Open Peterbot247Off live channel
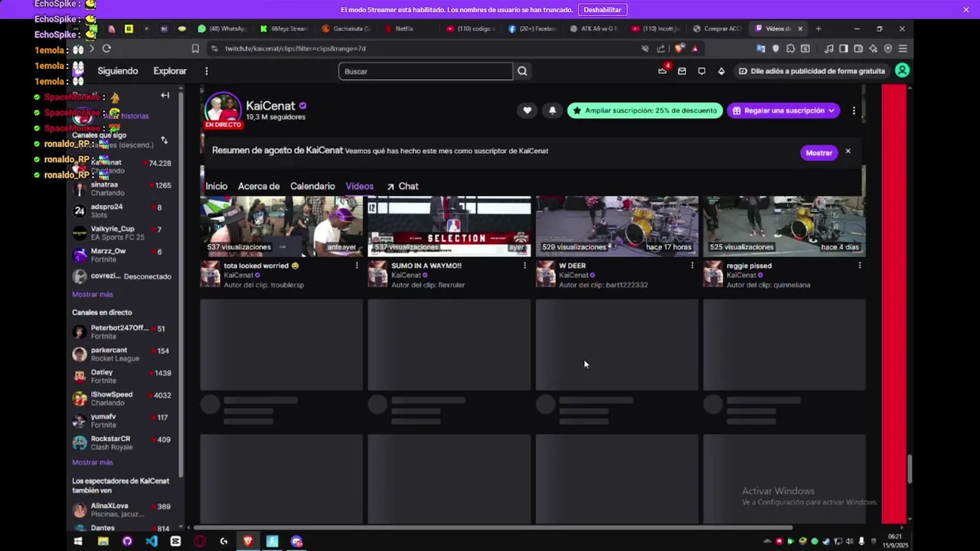This screenshot has width=980, height=551. [x=122, y=332]
